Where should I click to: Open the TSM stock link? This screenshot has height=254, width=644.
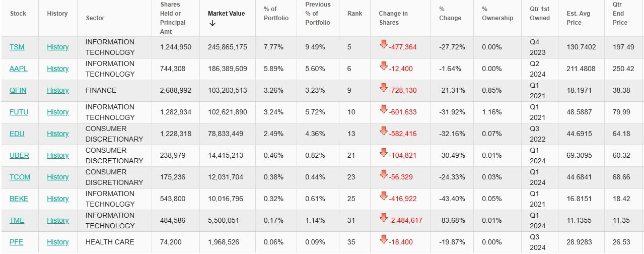pos(17,47)
